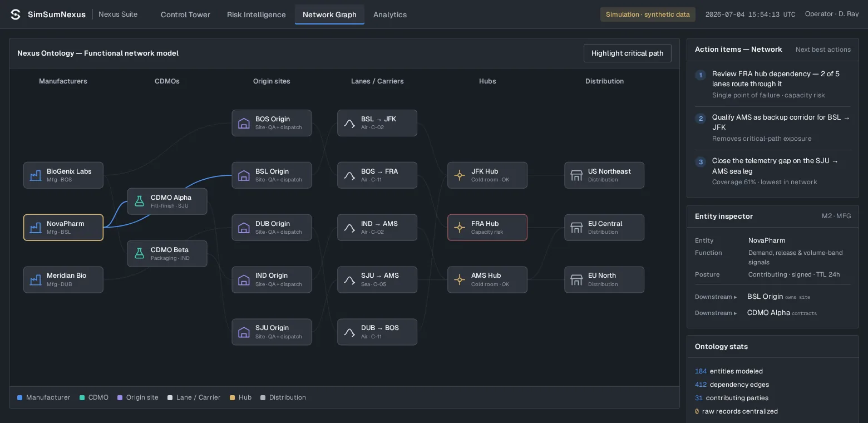This screenshot has height=423, width=868.
Task: Toggle Highlight critical path
Action: pyautogui.click(x=627, y=53)
